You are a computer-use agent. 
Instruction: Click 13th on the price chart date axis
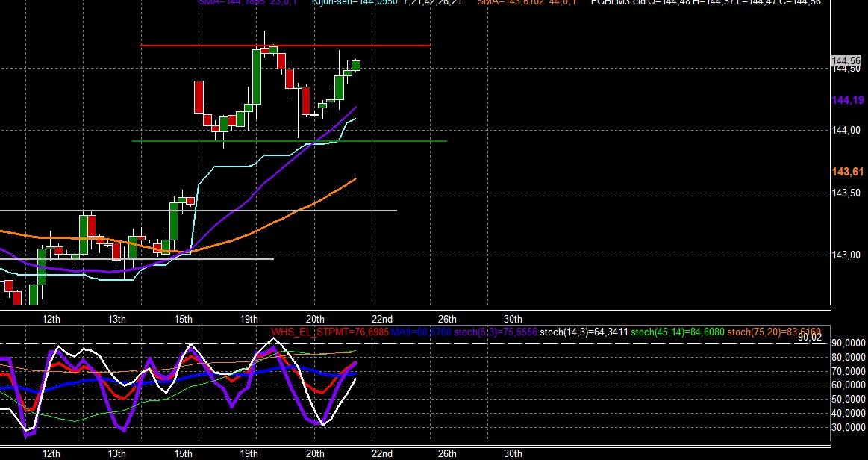(x=117, y=320)
